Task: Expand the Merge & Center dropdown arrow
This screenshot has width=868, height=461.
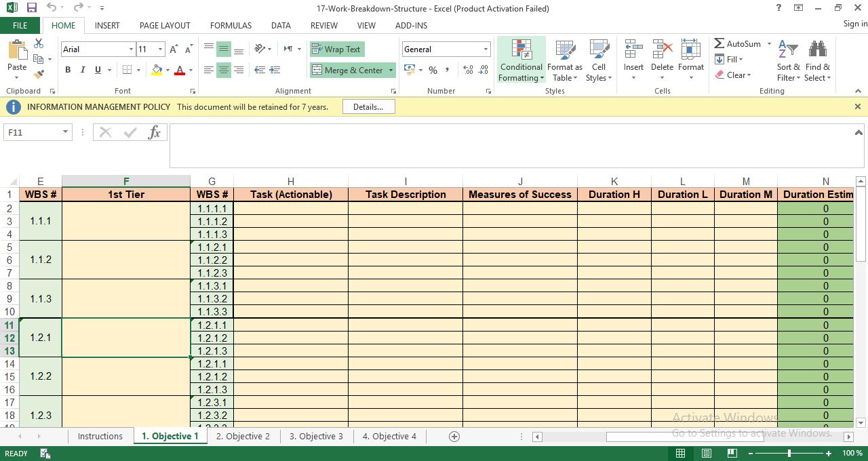Action: click(x=391, y=70)
